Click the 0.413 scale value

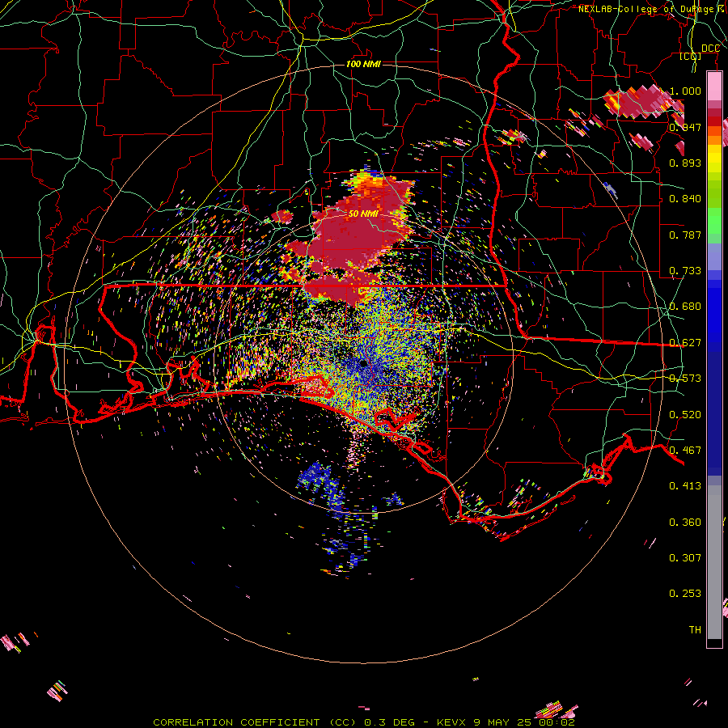685,486
